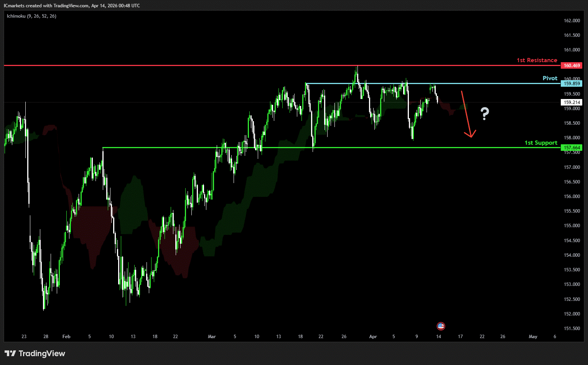
Task: Click the 162.000 value on price axis
Action: point(572,21)
